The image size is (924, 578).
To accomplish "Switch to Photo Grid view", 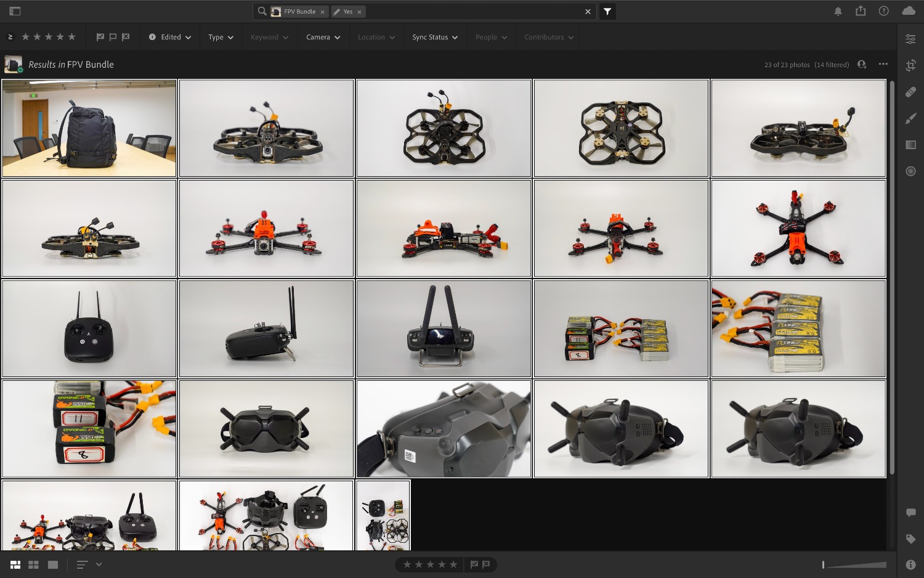I will point(15,564).
